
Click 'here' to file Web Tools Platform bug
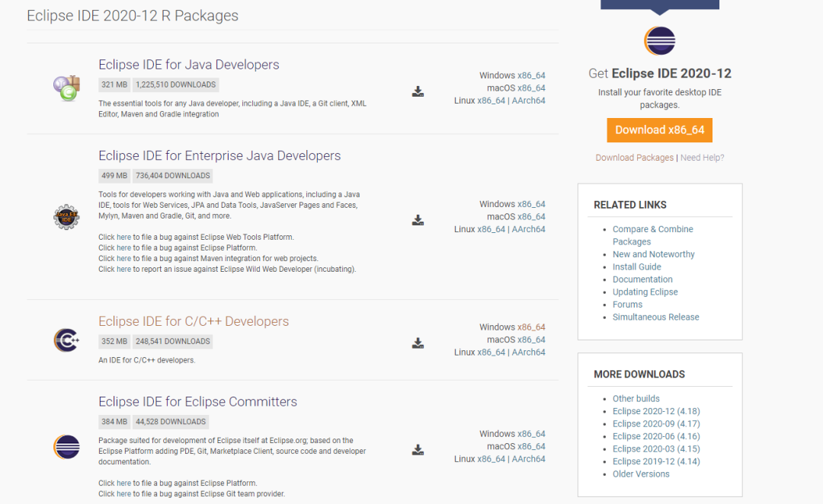tap(124, 237)
